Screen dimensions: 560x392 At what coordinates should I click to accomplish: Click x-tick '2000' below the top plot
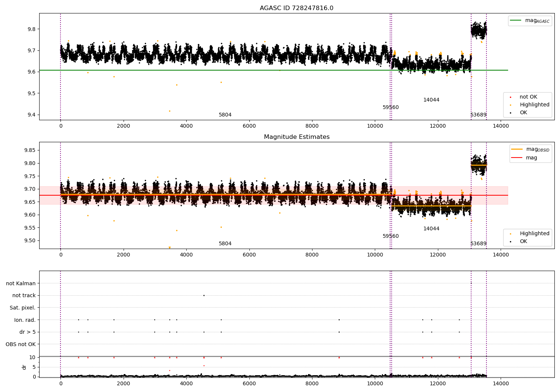pyautogui.click(x=124, y=126)
